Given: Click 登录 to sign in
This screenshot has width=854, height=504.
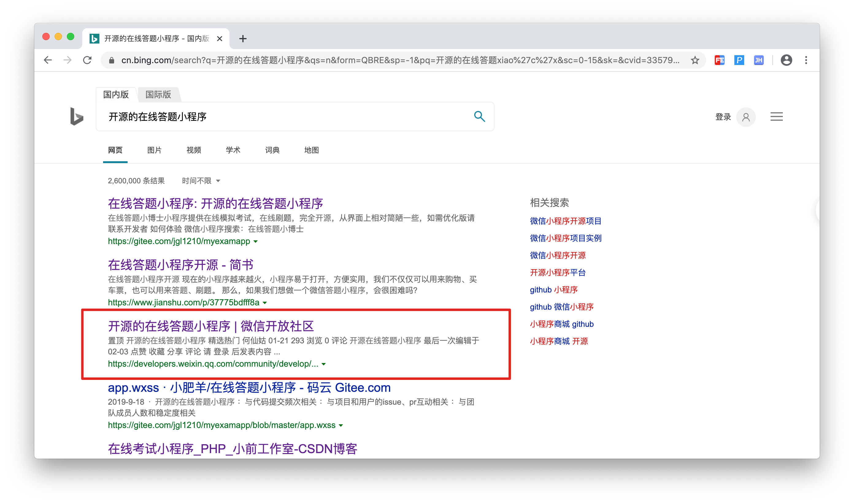Looking at the screenshot, I should pos(723,117).
